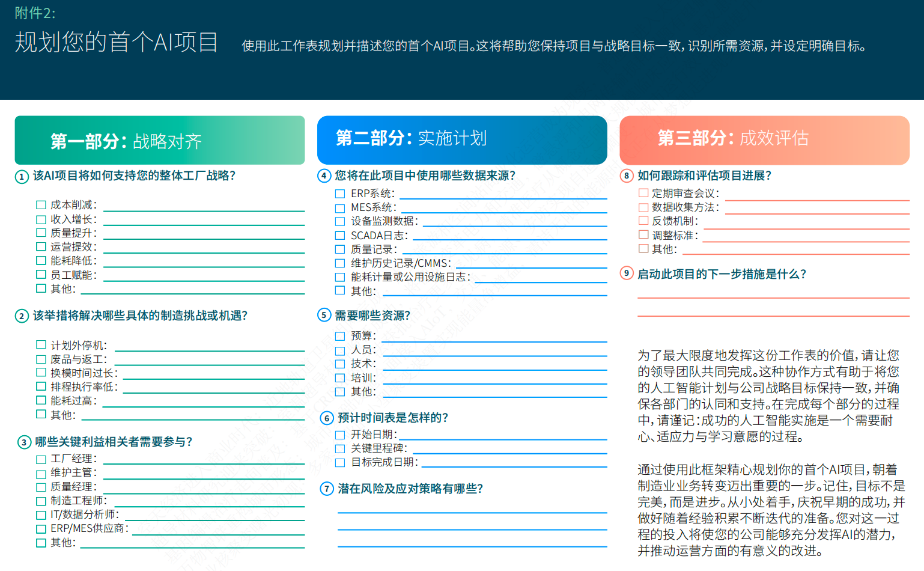Tick the 维护历史记录/CMMS checkbox
Image resolution: width=924 pixels, height=571 pixels.
[340, 263]
